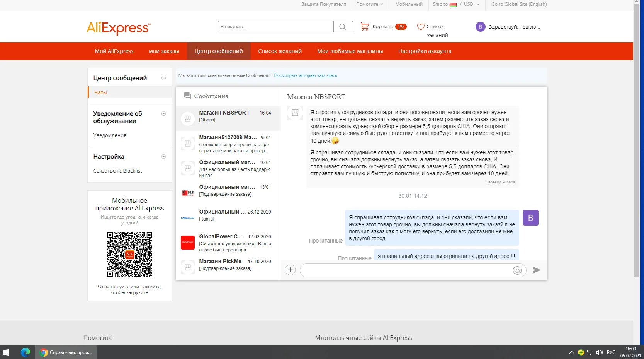
Task: Collapse the Уведомление об обслуживании section
Action: (x=163, y=114)
